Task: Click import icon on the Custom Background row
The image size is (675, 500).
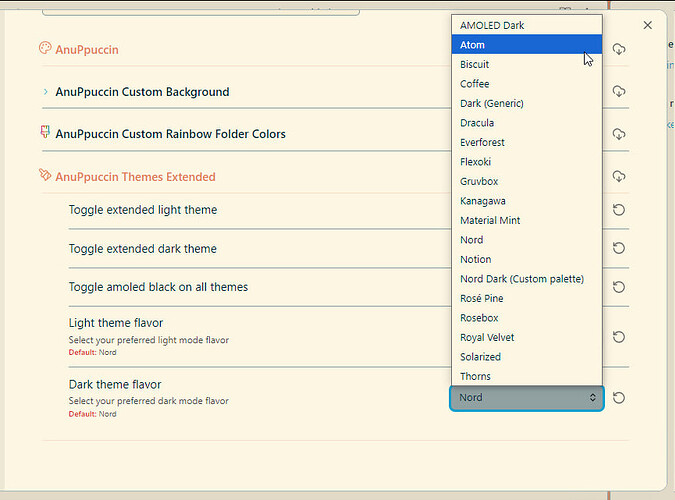Action: (619, 91)
